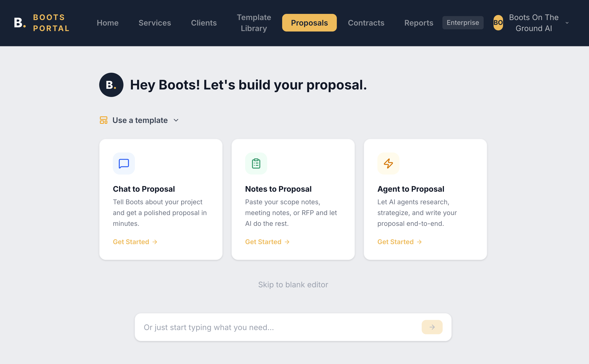The image size is (589, 364).
Task: Click Get Started under Chat to Proposal
Action: click(x=131, y=242)
